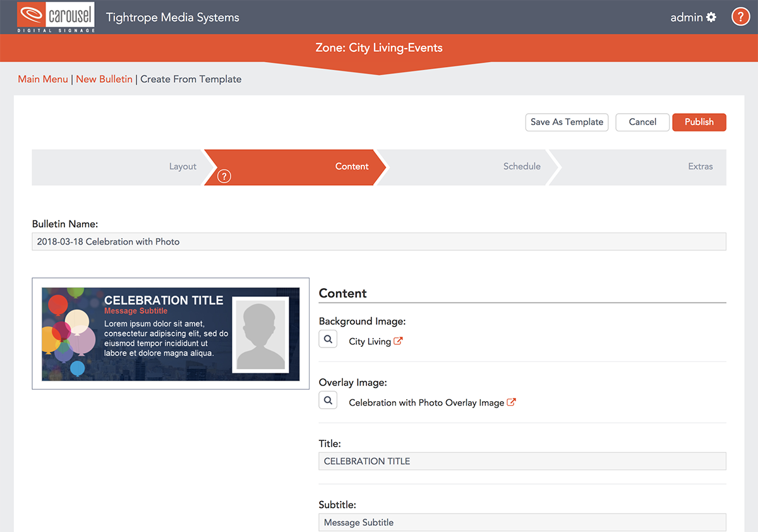Open Overlay Image external link icon
Image resolution: width=758 pixels, height=532 pixels.
tap(512, 402)
